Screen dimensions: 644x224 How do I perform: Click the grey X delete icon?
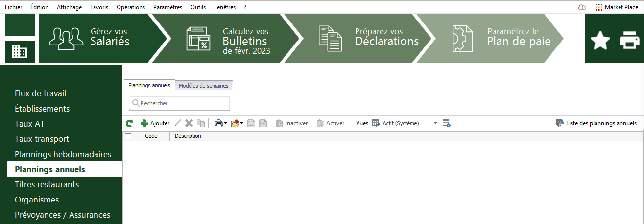point(189,123)
